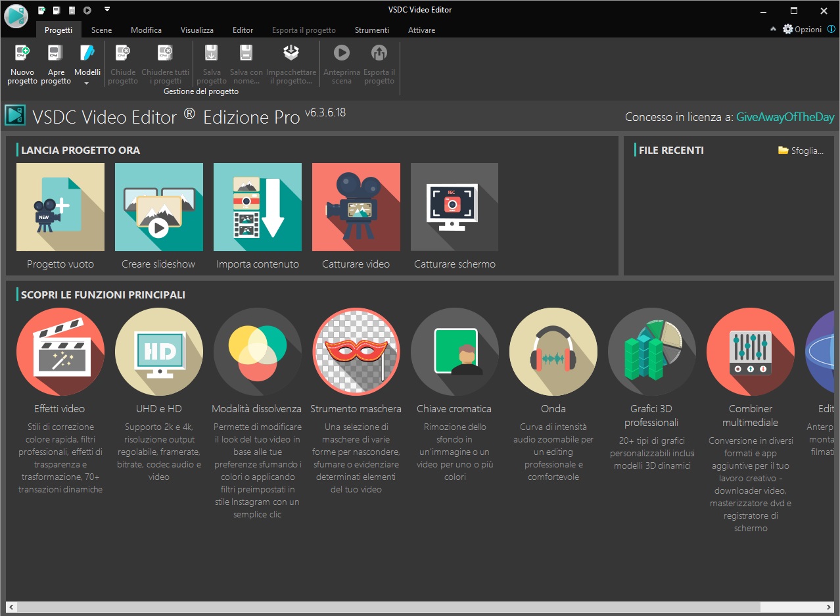Viewport: 840px width, 616px height.
Task: Click the Salva progetto ribbon icon
Action: [x=211, y=53]
